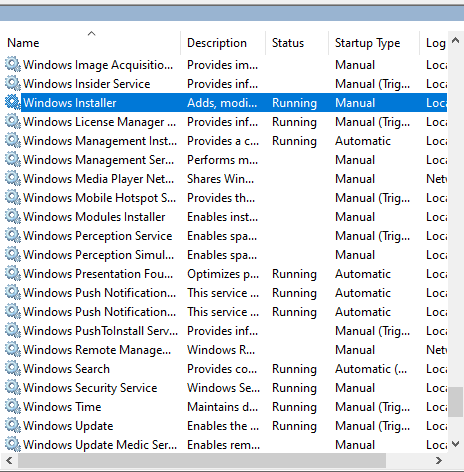Click 'Optimizes p...' description cell

pos(223,274)
